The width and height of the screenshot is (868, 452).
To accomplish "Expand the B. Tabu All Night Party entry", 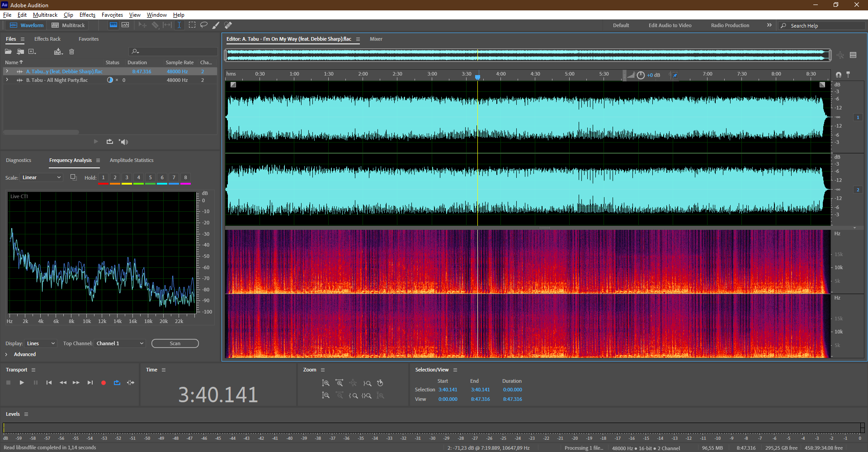I will (x=7, y=80).
